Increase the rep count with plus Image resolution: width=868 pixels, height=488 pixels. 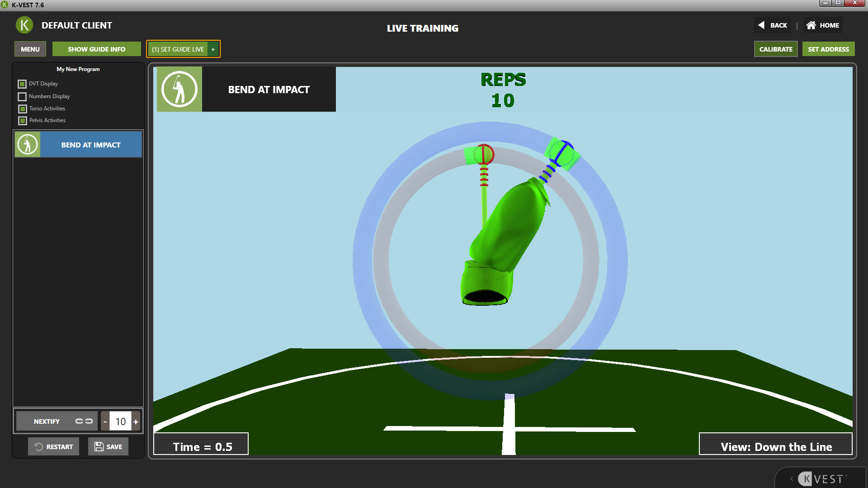(136, 422)
